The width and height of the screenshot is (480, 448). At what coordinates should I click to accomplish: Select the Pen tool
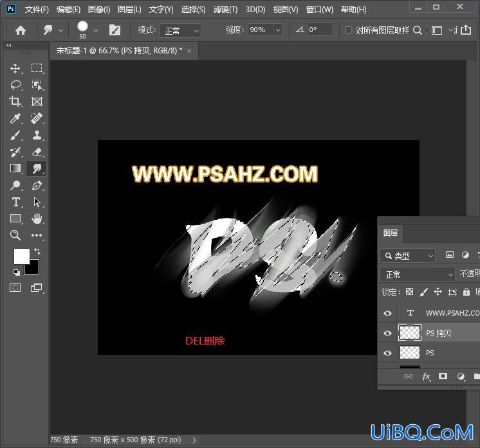(37, 185)
